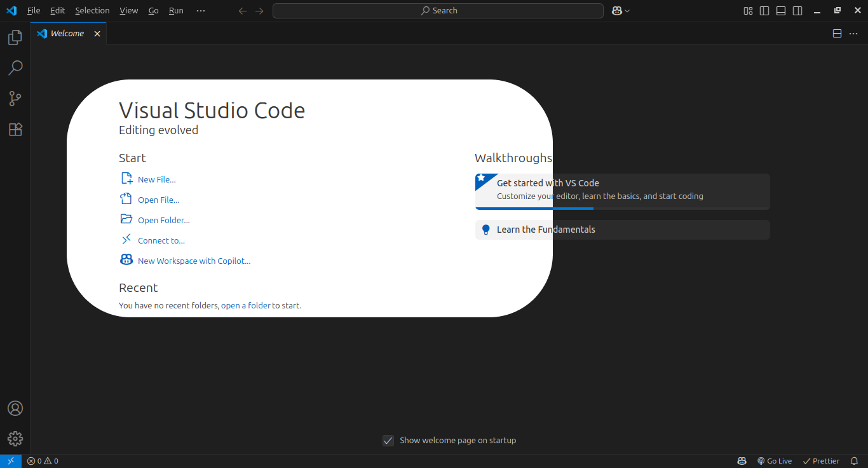Open the editor actions More menu
Viewport: 868px width, 468px height.
click(853, 33)
